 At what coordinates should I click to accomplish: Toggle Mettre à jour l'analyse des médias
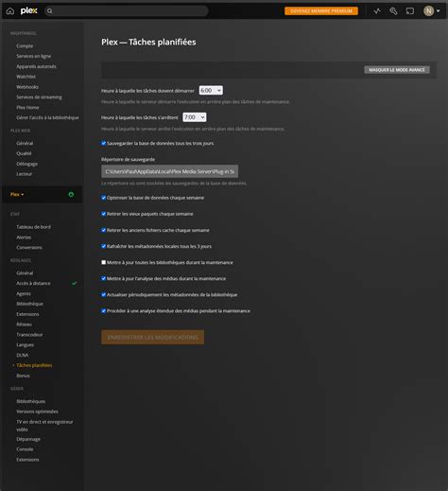pyautogui.click(x=104, y=278)
